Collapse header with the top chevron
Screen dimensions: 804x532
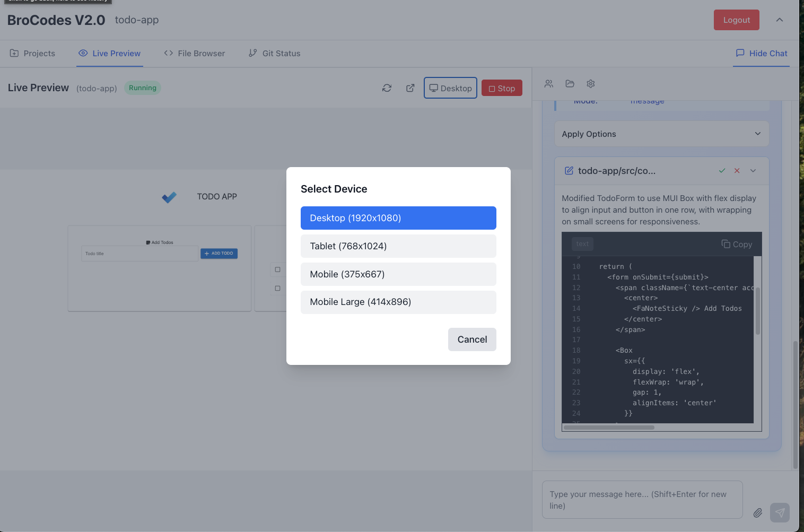click(x=779, y=20)
